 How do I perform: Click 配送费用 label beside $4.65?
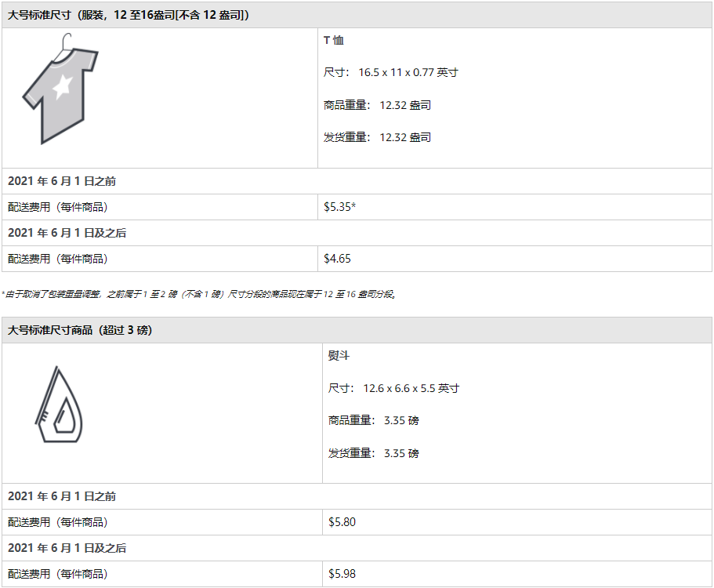pyautogui.click(x=57, y=258)
